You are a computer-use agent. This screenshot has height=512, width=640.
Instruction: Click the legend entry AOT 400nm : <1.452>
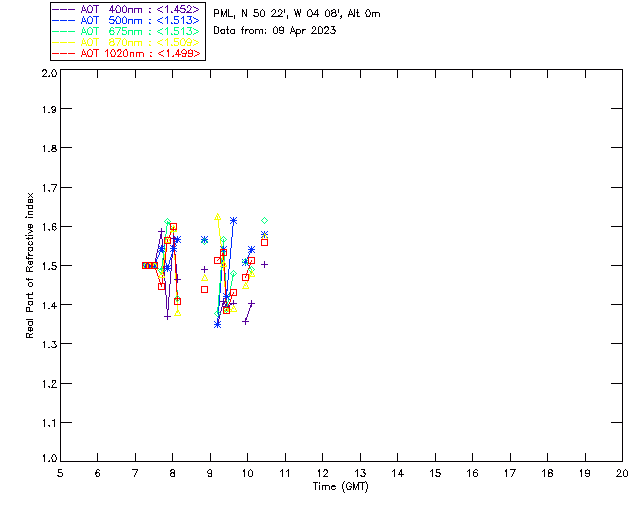tap(127, 9)
